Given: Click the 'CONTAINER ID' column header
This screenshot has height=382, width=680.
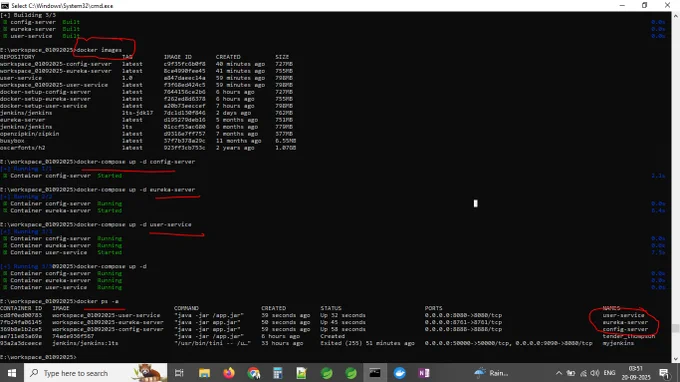Looking at the screenshot, I should pyautogui.click(x=21, y=308).
